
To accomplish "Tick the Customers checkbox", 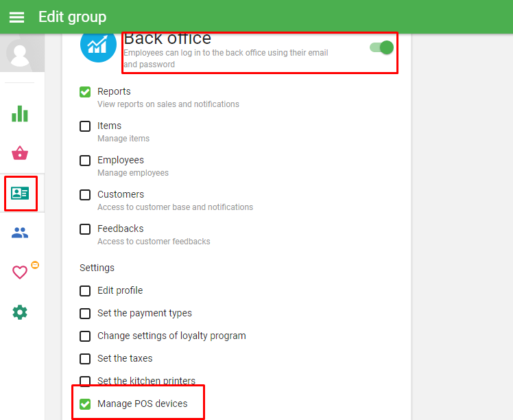I will pyautogui.click(x=85, y=195).
